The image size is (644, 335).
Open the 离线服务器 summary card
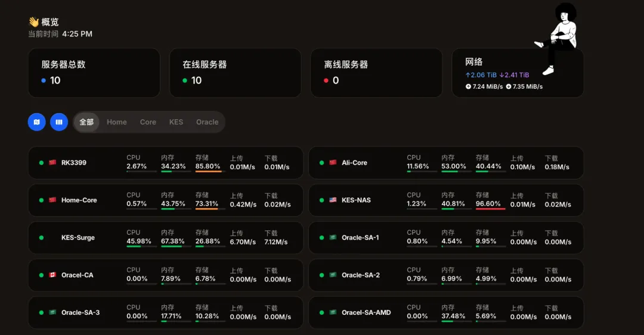(376, 73)
